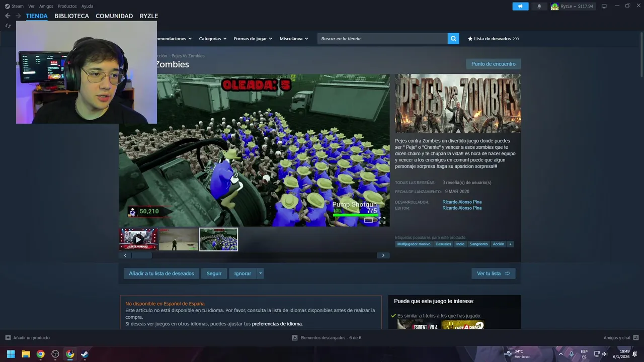Viewport: 644px width, 362px height.
Task: Click the store search magnifier button
Action: point(453,39)
